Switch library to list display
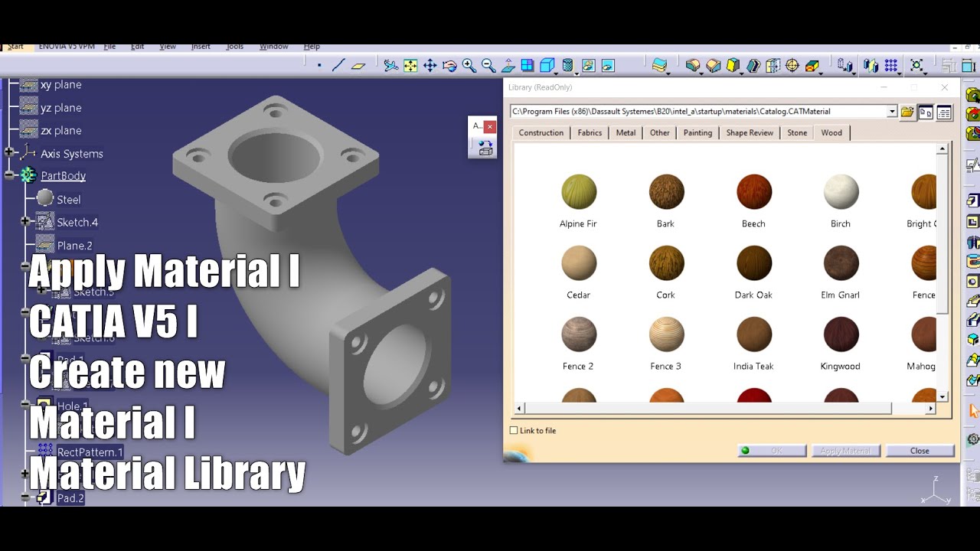This screenshot has width=980, height=551. [944, 112]
